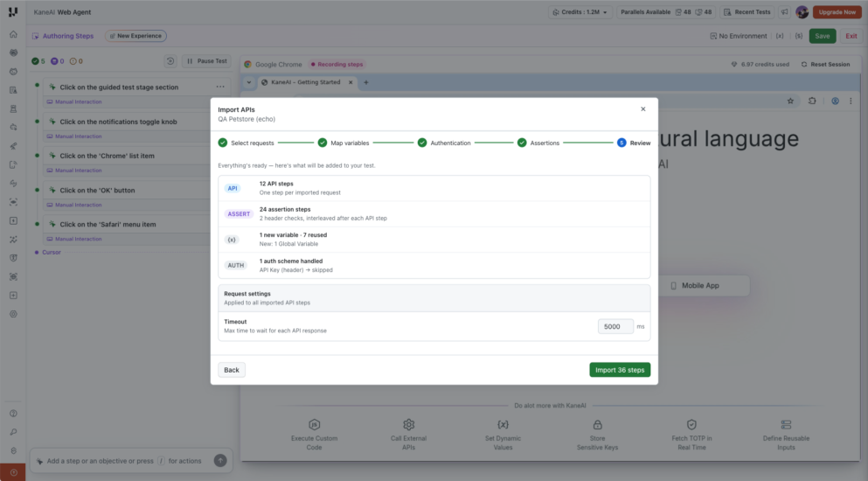Click the secrets {s} icon in header
The width and height of the screenshot is (868, 481).
coord(799,36)
